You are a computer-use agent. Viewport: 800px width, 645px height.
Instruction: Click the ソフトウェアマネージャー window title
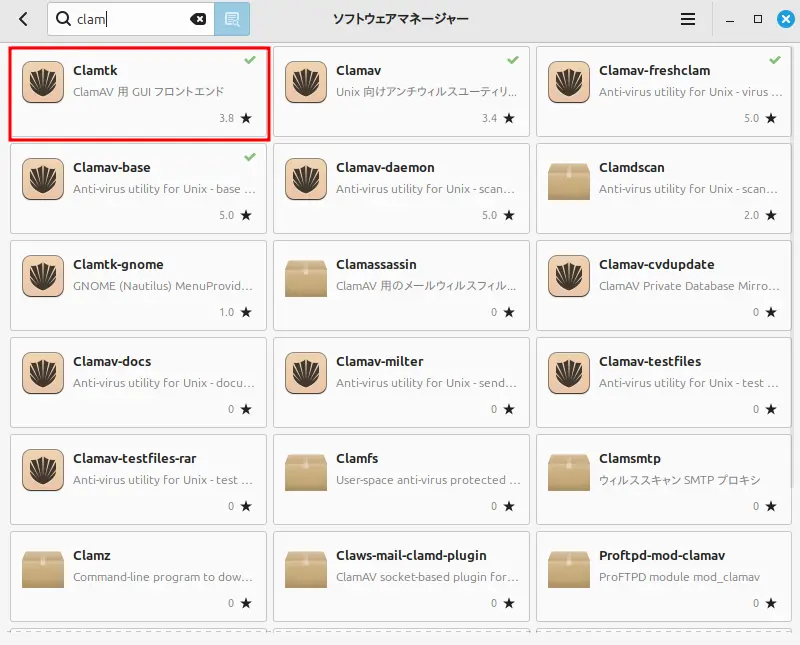(x=401, y=19)
